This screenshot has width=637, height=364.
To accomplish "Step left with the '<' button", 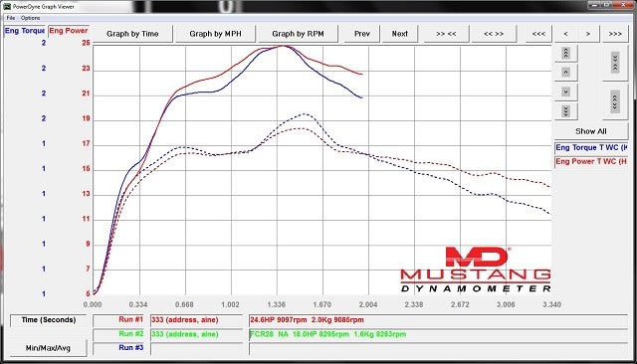I will 565,34.
